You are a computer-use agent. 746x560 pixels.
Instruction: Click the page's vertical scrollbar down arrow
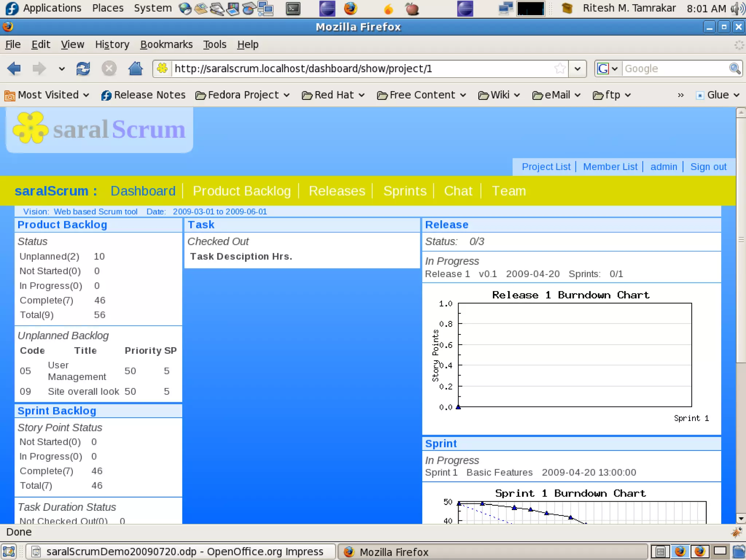740,518
